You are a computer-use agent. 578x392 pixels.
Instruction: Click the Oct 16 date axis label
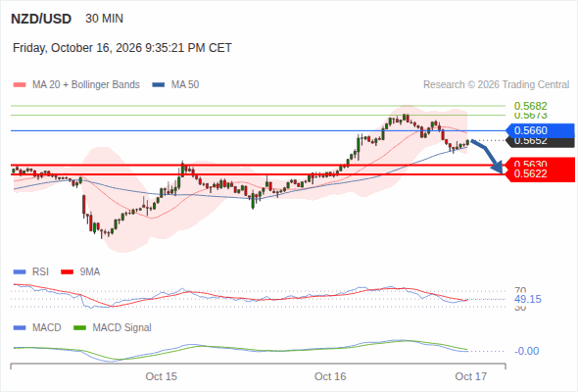(330, 376)
